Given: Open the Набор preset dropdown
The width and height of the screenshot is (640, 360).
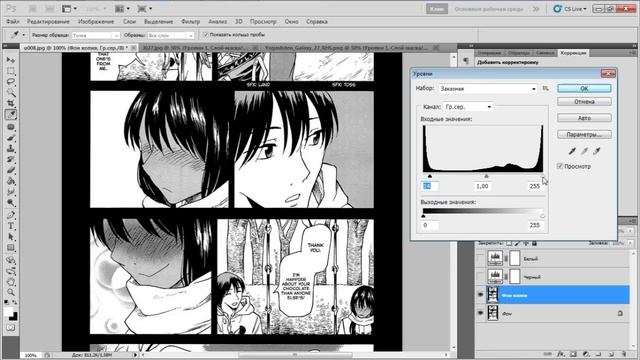Looking at the screenshot, I should click(x=488, y=89).
